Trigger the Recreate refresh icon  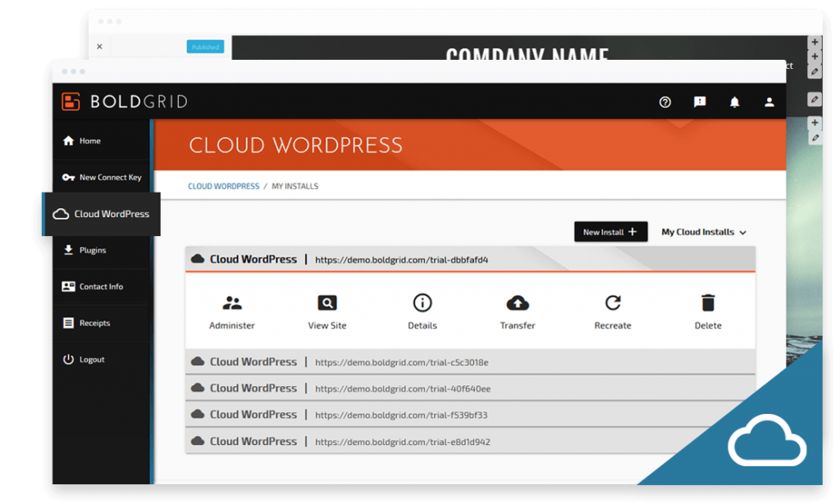pos(612,303)
